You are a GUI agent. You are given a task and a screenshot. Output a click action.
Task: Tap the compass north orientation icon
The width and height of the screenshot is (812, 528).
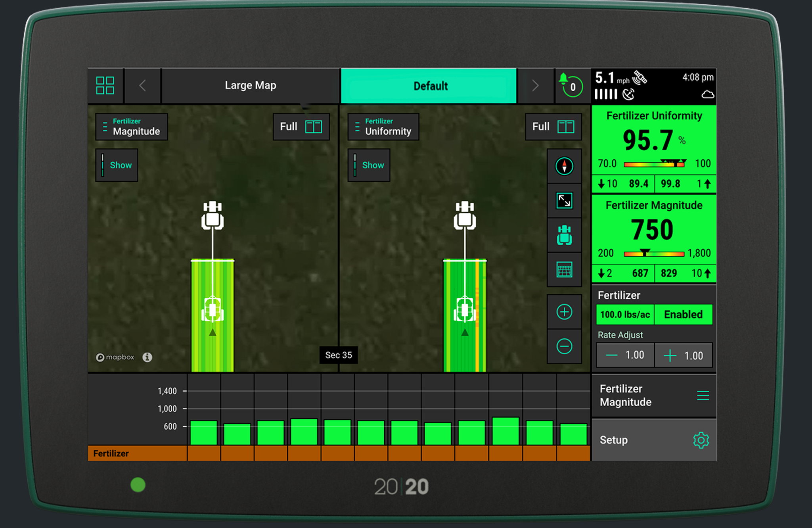click(x=564, y=166)
